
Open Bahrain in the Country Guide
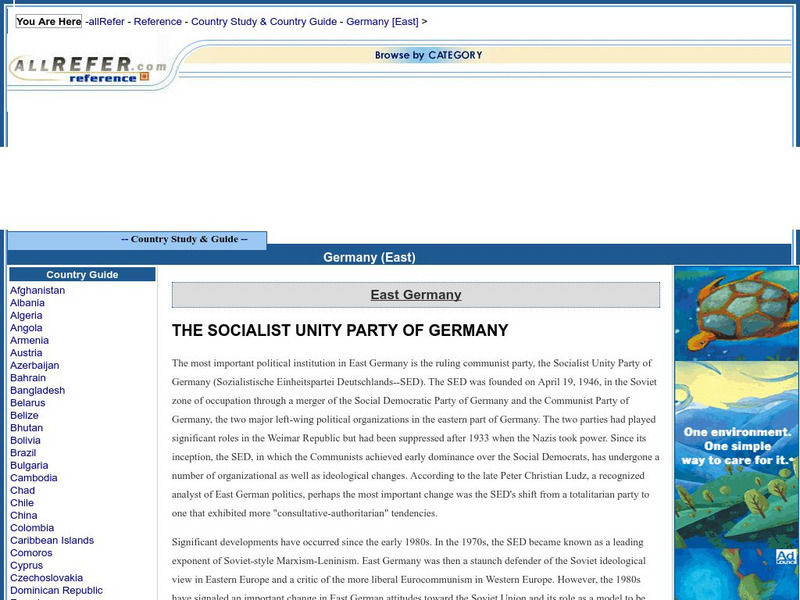[x=28, y=378]
